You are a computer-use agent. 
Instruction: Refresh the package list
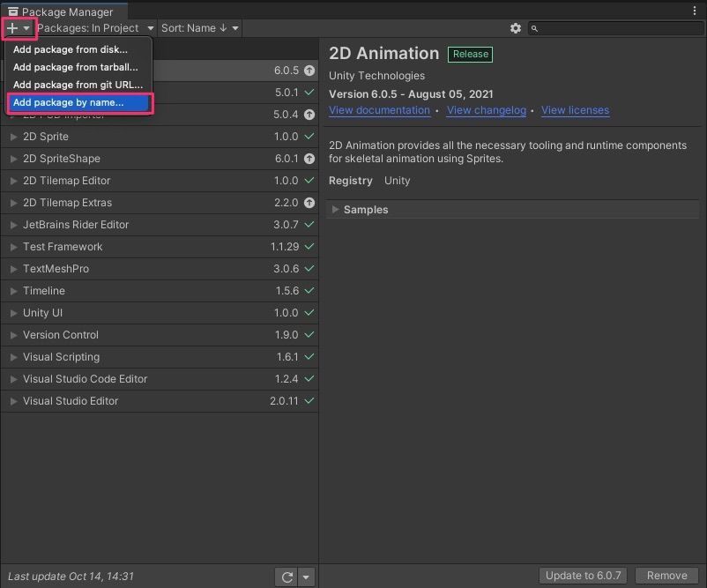[x=287, y=577]
